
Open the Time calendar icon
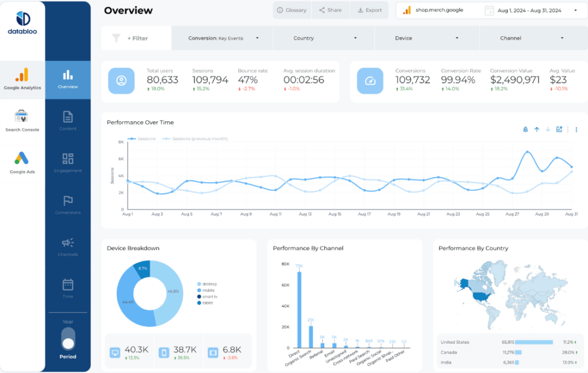pos(68,284)
